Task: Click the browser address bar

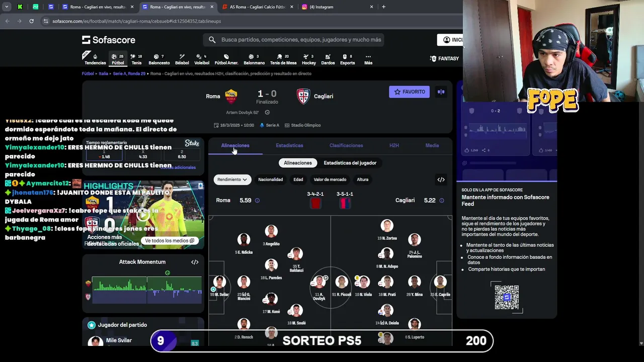Action: (252, 21)
